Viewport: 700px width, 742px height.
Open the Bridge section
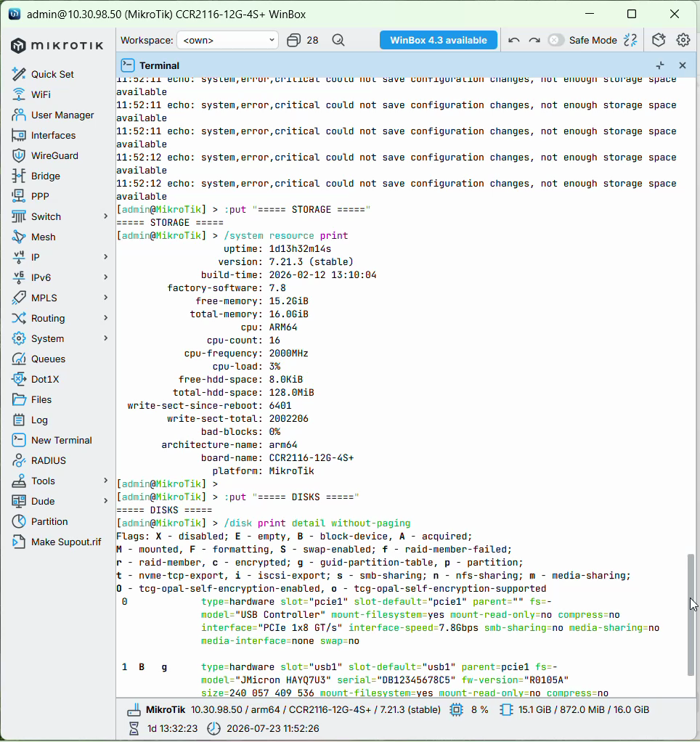click(x=46, y=176)
